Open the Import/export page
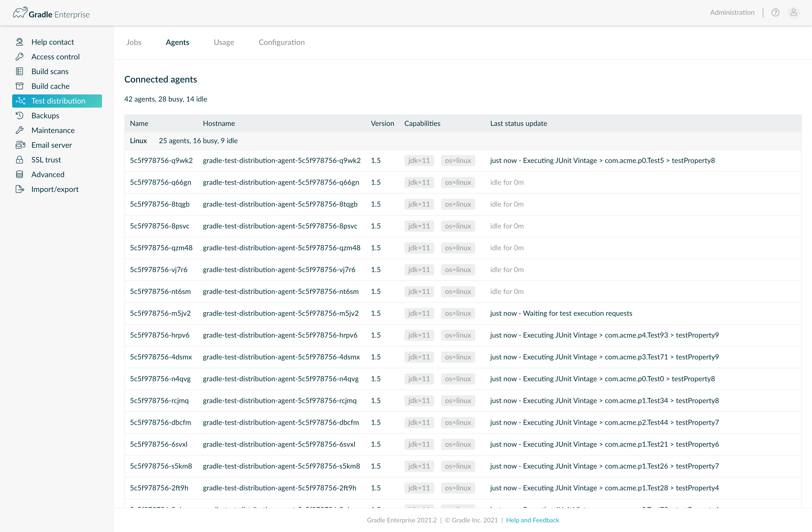This screenshot has height=532, width=812. coord(55,189)
